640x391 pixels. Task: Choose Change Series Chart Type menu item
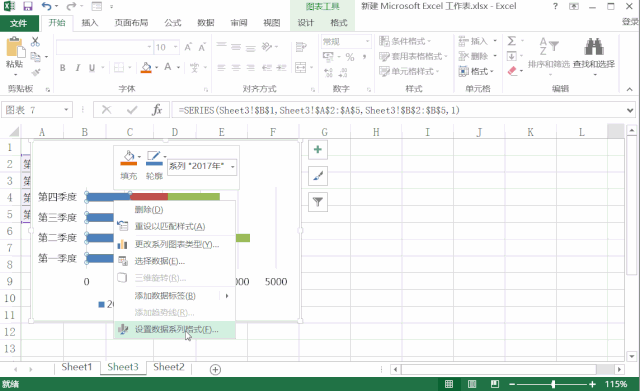(175, 244)
